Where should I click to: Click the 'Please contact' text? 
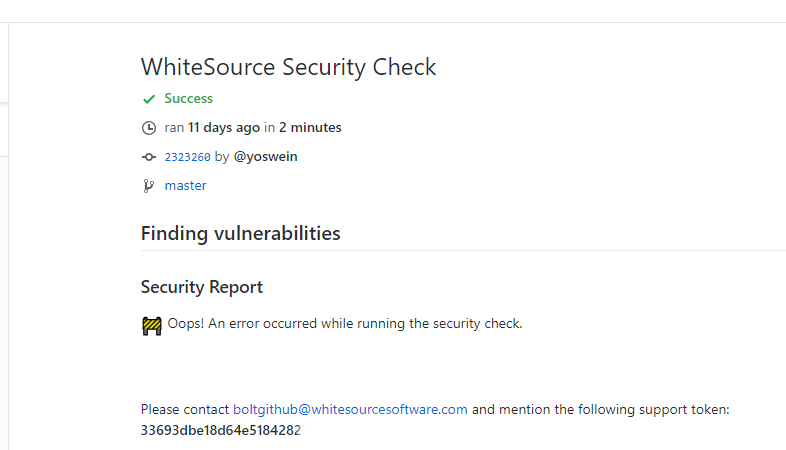185,409
